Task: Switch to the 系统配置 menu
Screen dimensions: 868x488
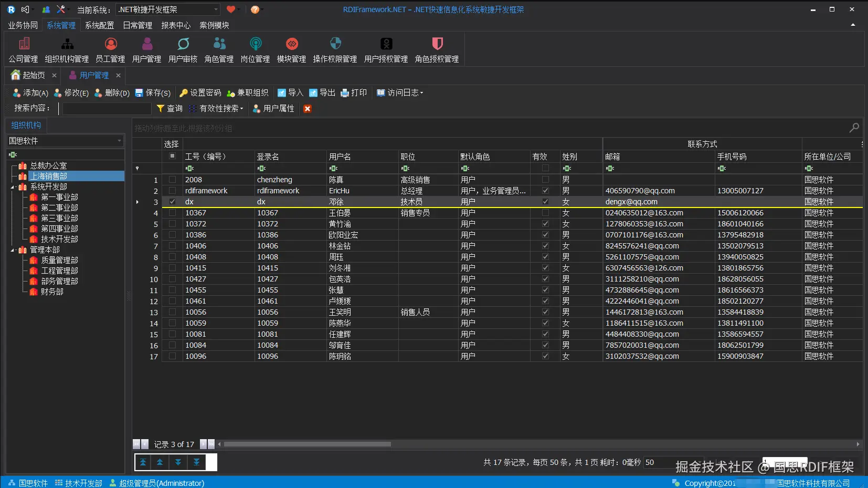Action: pos(99,25)
